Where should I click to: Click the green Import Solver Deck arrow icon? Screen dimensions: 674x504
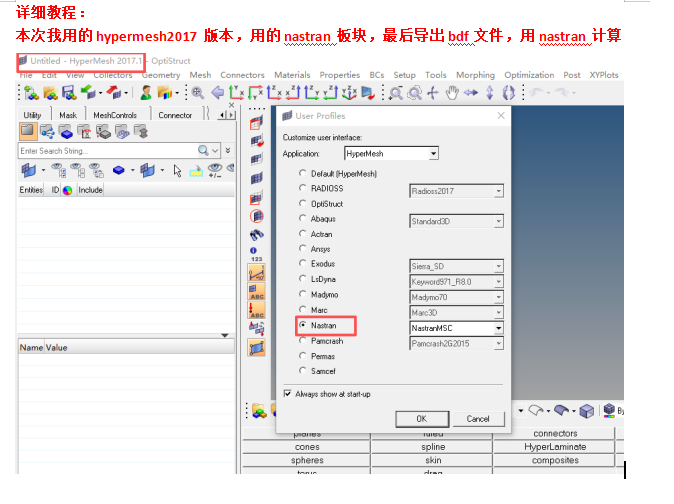pos(89,92)
